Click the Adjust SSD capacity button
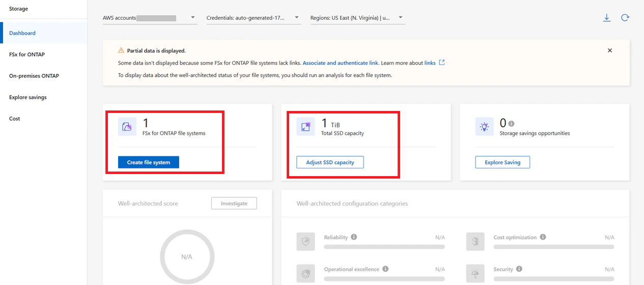644x285 pixels. tap(330, 162)
